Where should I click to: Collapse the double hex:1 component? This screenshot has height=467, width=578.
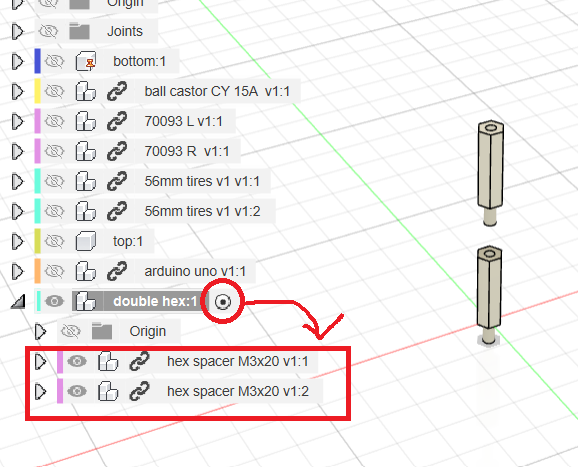pos(18,302)
